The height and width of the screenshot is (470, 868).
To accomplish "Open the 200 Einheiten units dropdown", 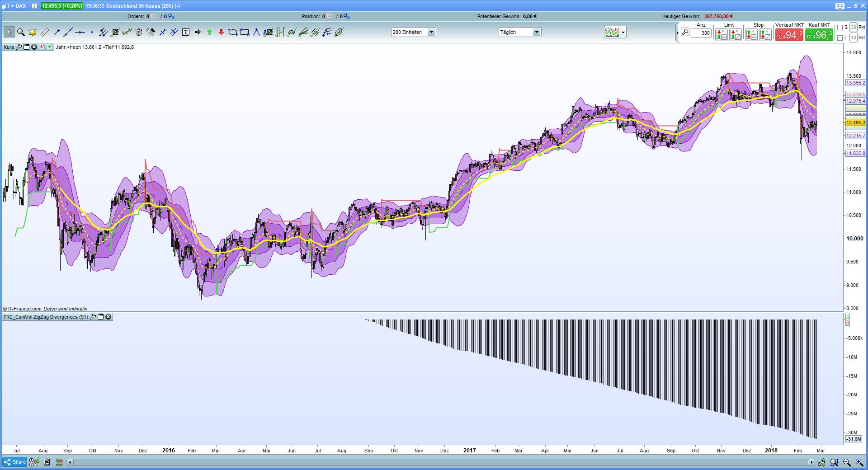I will pos(413,32).
